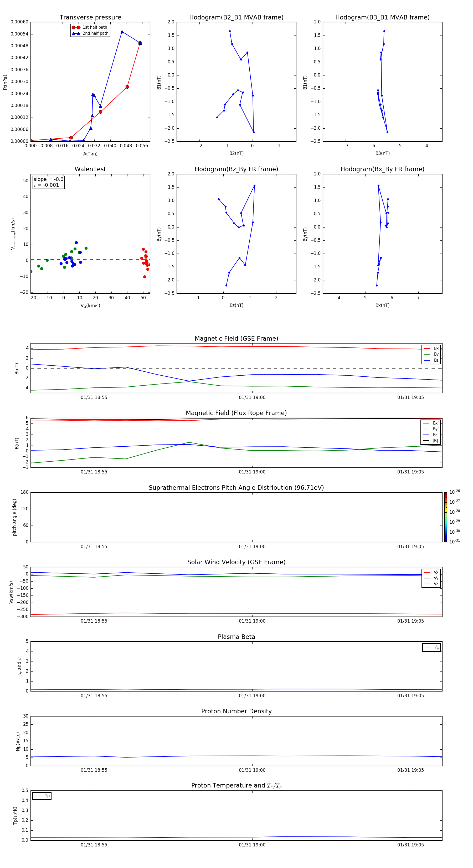This screenshot has height=868, width=473.
Task: Click the Bz' legend entry in Flux Rope panel
Action: 431,435
